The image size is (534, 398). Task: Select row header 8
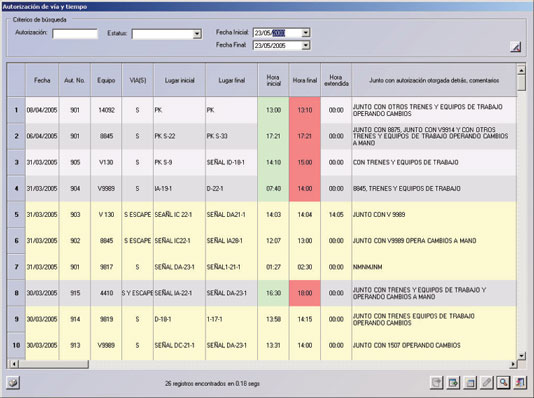click(x=16, y=293)
